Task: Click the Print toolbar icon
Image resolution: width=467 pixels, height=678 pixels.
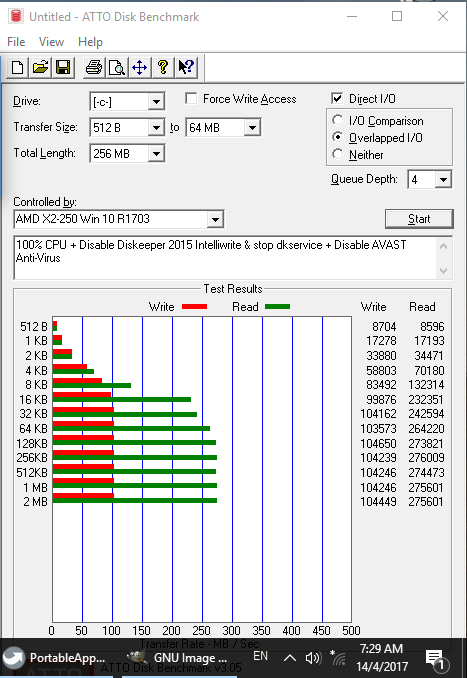Action: tap(94, 68)
